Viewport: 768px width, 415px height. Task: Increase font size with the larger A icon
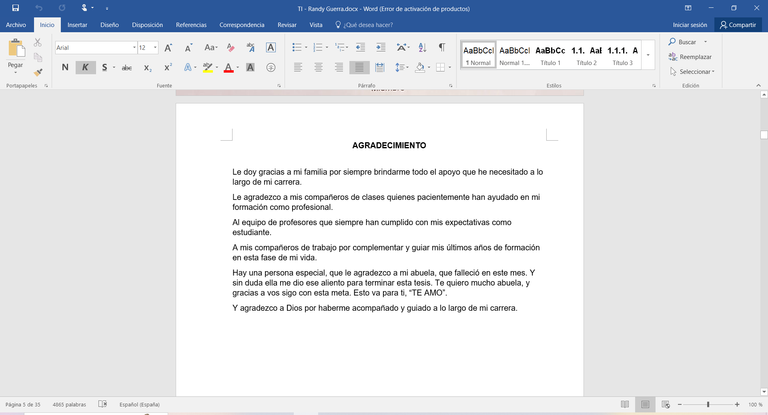point(168,48)
